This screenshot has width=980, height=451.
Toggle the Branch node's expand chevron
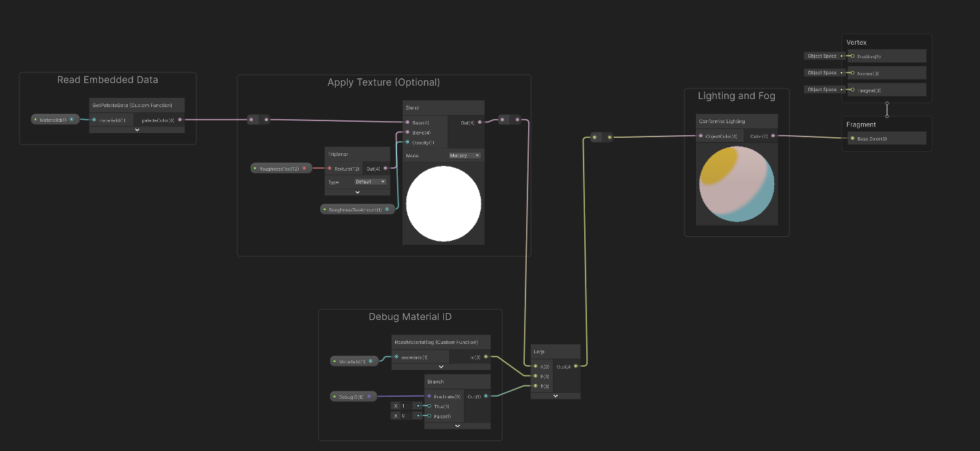(x=457, y=425)
